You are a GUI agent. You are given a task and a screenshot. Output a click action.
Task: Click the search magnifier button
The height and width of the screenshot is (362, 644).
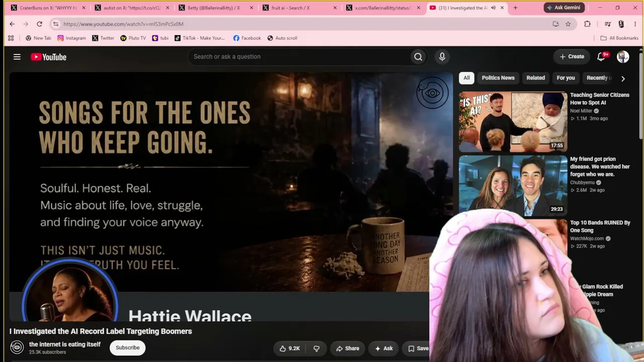pyautogui.click(x=418, y=57)
